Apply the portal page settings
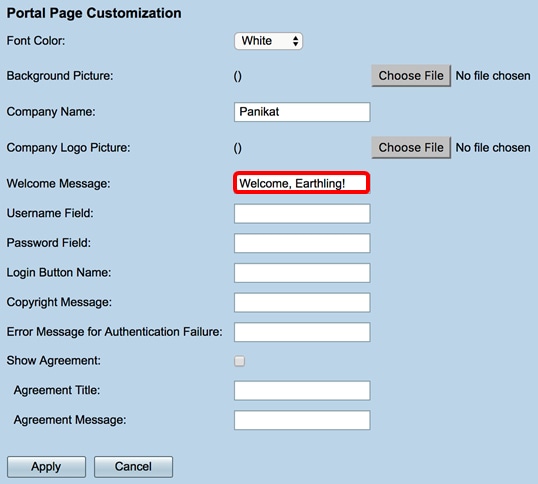This screenshot has width=538, height=484. [x=46, y=467]
